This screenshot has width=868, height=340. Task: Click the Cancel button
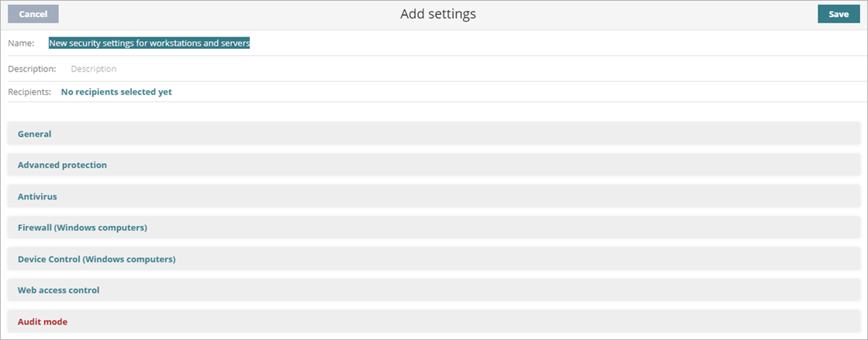[33, 14]
